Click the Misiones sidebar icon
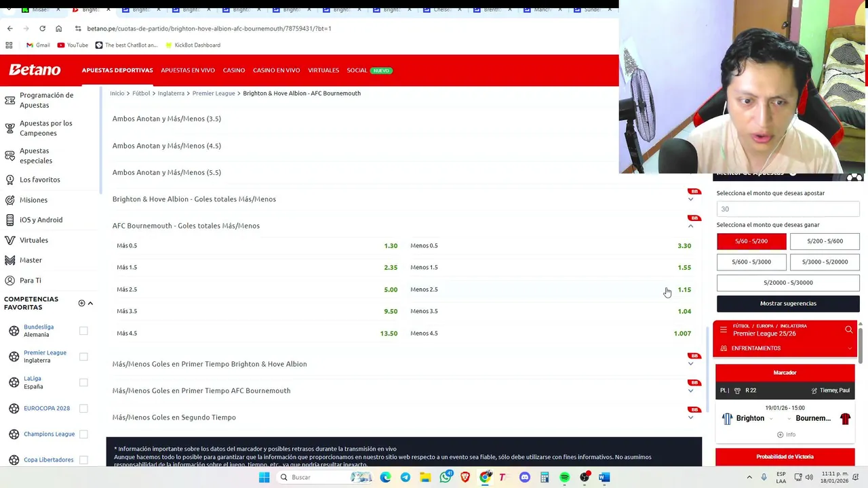The image size is (868, 488). pos(9,200)
